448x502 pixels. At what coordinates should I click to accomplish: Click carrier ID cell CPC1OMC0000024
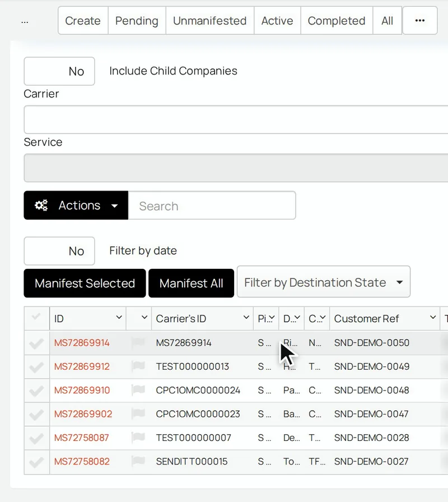tap(198, 391)
